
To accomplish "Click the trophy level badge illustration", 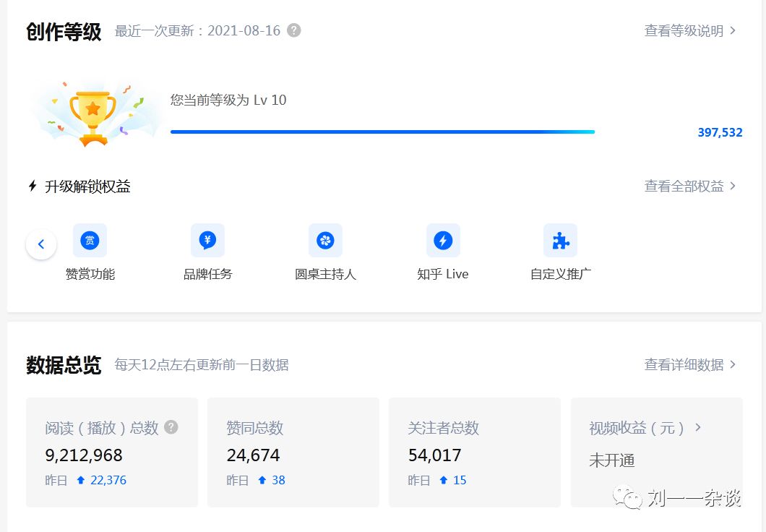I will coord(94,112).
